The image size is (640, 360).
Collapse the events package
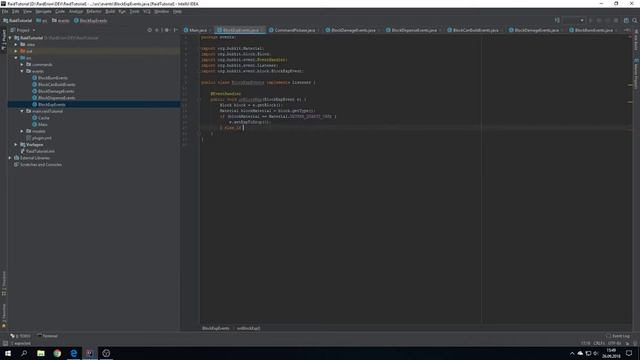(x=22, y=71)
